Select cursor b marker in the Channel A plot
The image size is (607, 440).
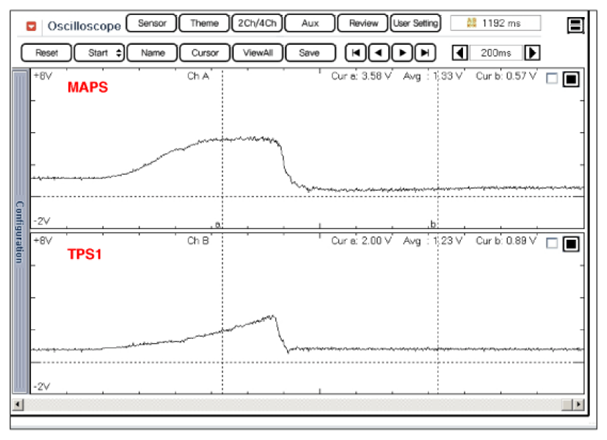pyautogui.click(x=433, y=224)
